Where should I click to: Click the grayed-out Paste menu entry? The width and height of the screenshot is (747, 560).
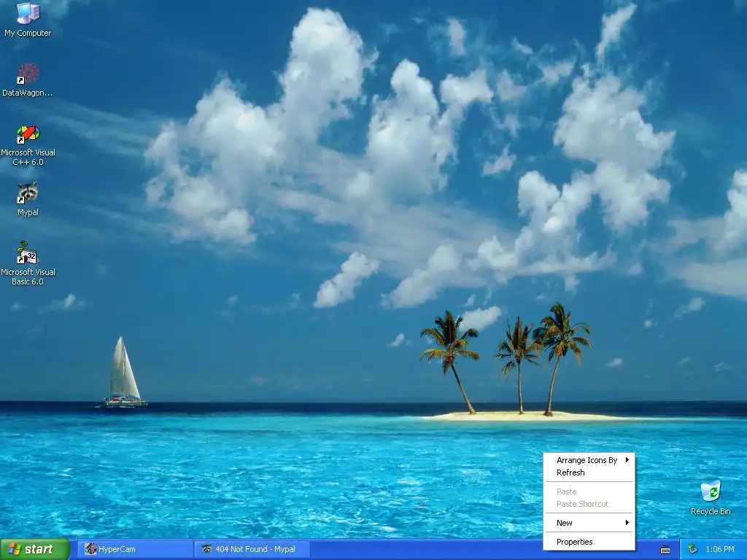pyautogui.click(x=589, y=491)
